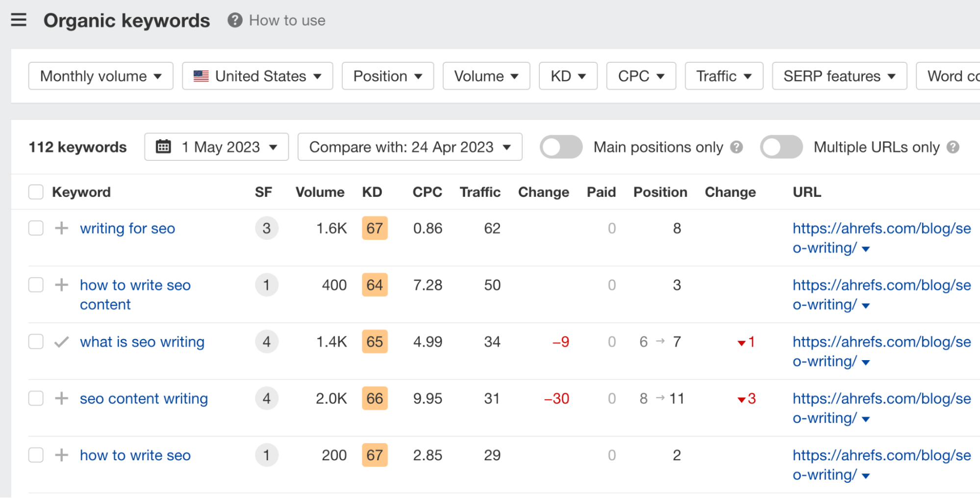The image size is (980, 498).
Task: Open the ahrefs.com/blog/seo-writing URL link
Action: (881, 228)
